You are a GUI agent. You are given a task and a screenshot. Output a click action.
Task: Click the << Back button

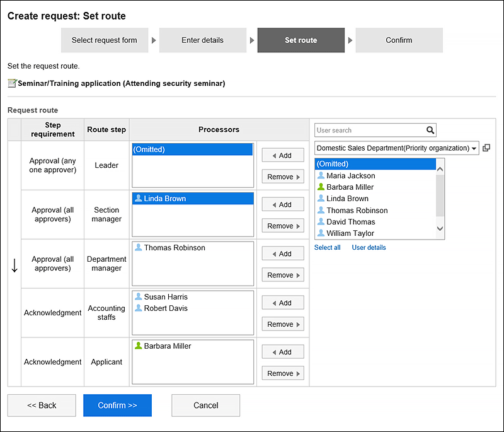42,406
